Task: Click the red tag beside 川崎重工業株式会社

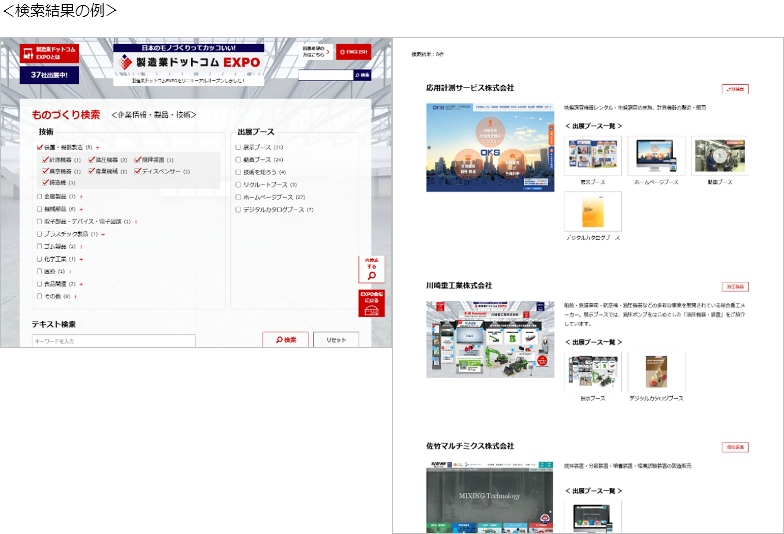Action: [735, 286]
